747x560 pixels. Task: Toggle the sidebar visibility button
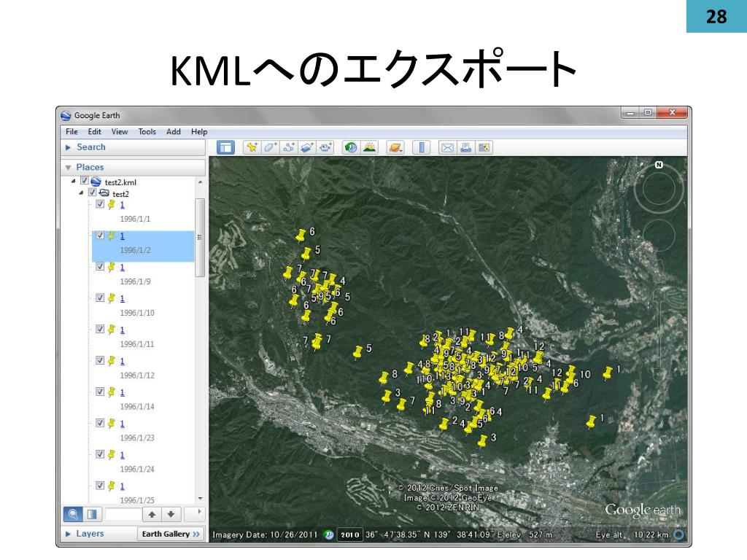(225, 147)
